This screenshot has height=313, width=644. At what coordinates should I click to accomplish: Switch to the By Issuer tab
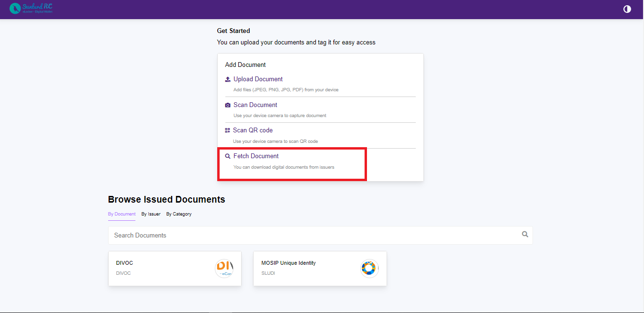(151, 214)
